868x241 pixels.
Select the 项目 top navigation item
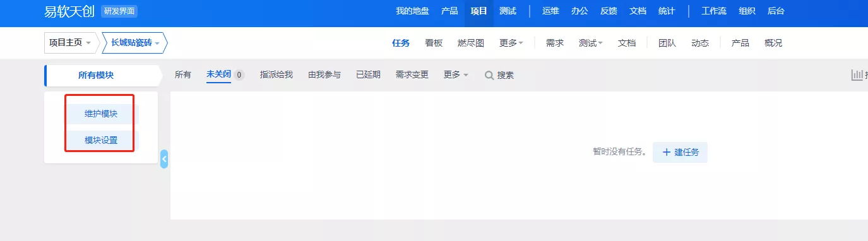[479, 11]
